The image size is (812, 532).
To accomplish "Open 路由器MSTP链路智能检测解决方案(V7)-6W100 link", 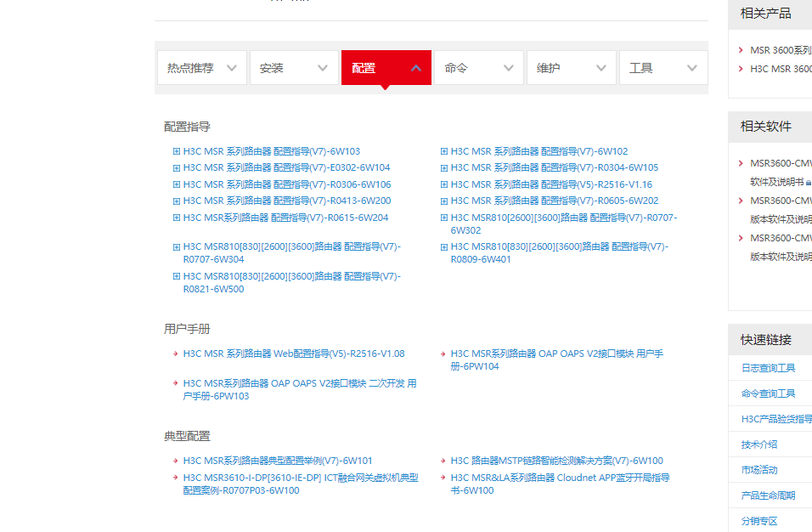I will [x=556, y=461].
